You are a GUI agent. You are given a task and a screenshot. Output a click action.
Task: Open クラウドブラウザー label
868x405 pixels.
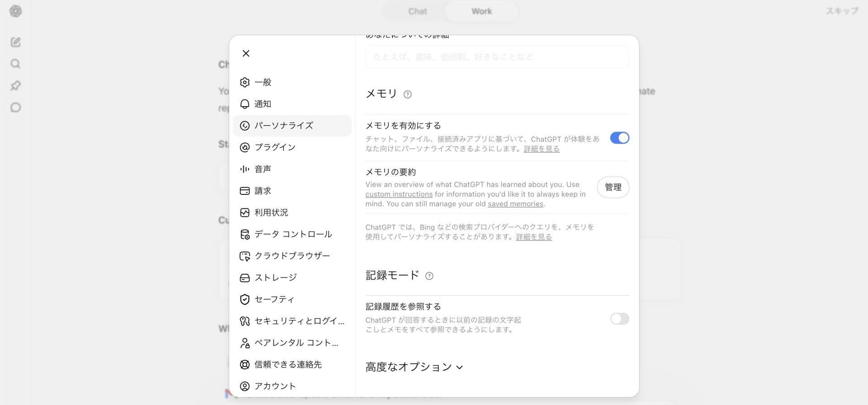coord(292,256)
